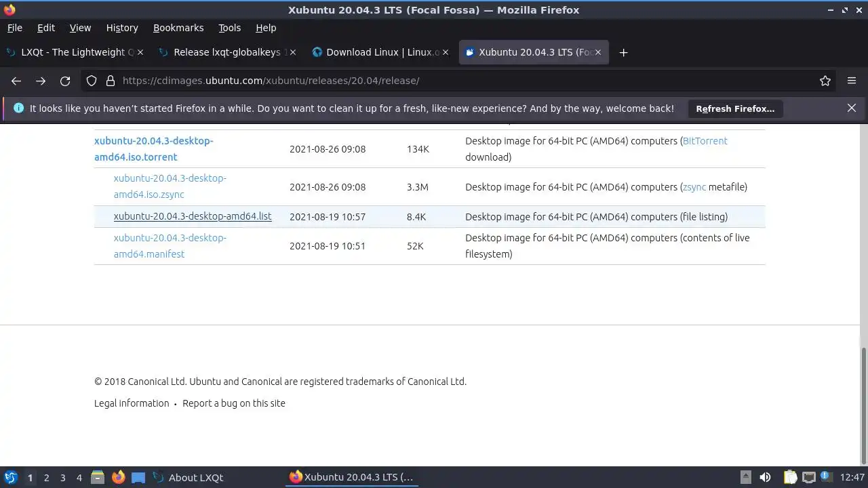The image size is (868, 488).
Task: Follow the BitTorrent link
Action: (x=705, y=141)
